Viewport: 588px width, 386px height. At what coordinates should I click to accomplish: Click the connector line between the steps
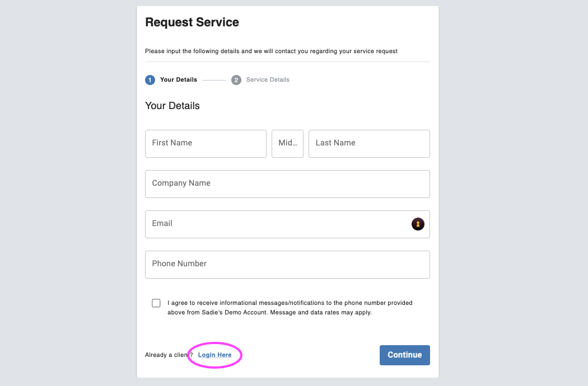click(x=214, y=80)
